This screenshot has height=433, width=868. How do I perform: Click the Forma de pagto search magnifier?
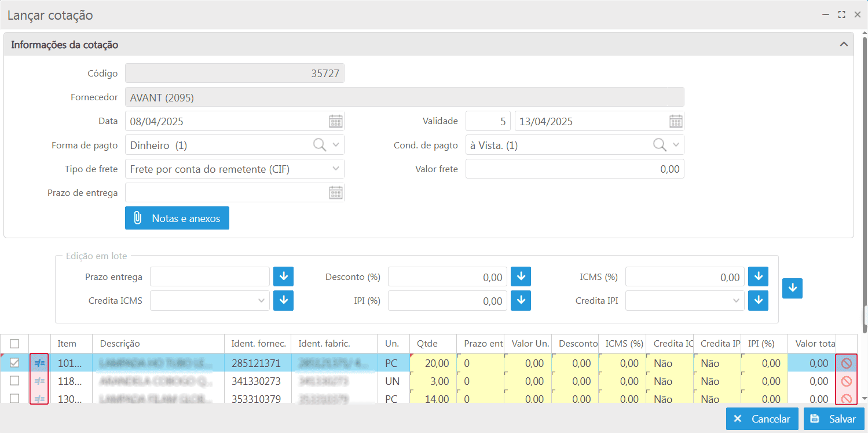click(319, 145)
